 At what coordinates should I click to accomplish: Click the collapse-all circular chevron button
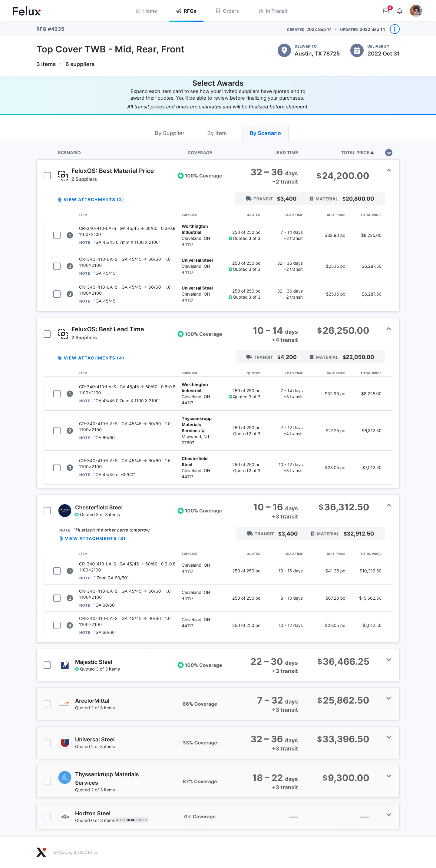pyautogui.click(x=388, y=153)
